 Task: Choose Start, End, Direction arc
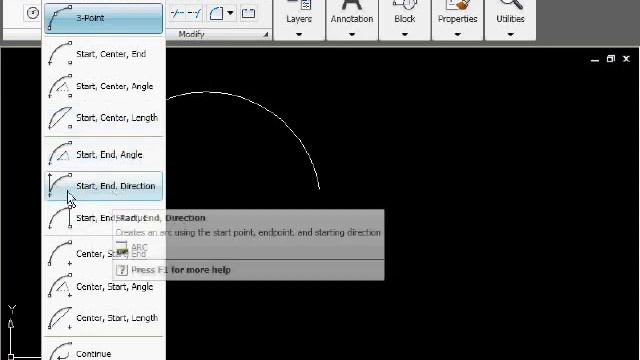pos(103,186)
